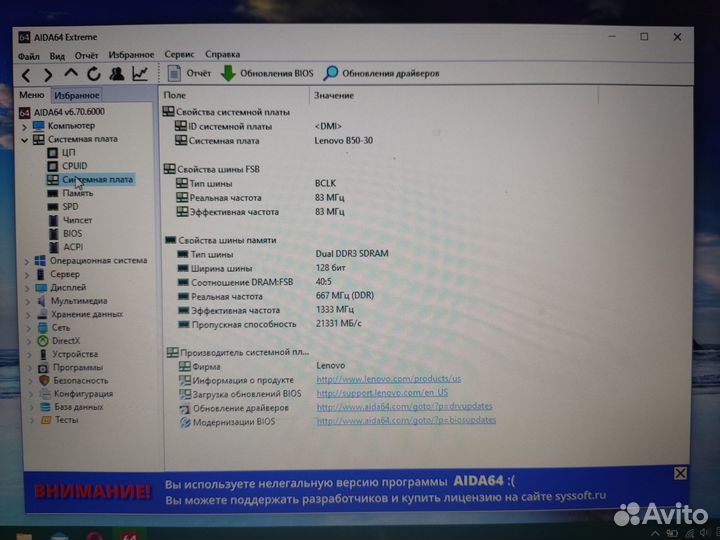This screenshot has width=720, height=540.
Task: Open the Избранное menu in the menu bar
Action: click(131, 55)
